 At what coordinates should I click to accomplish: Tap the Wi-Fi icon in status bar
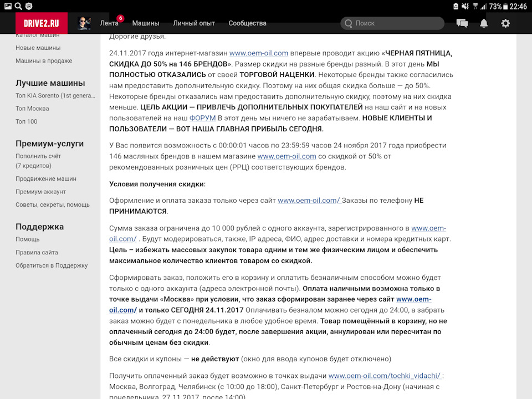pyautogui.click(x=475, y=6)
